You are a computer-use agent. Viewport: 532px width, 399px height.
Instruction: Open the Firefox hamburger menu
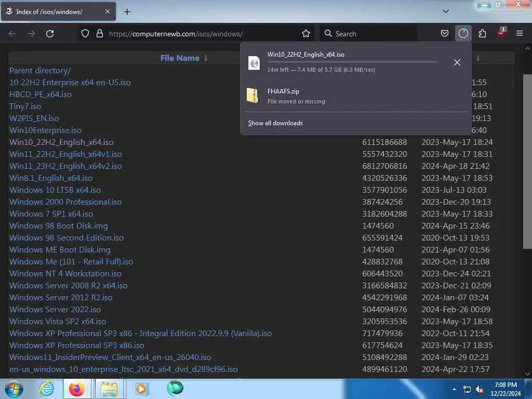pos(520,33)
